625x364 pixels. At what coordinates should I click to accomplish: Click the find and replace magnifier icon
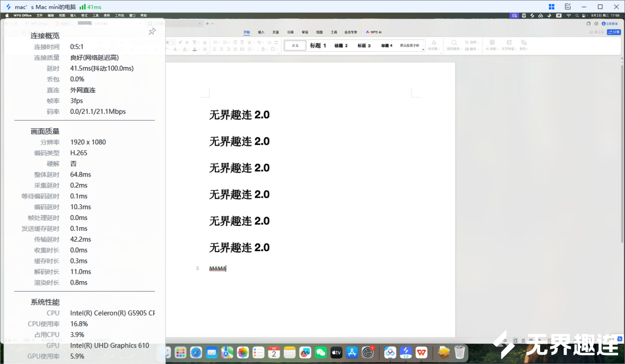(x=454, y=43)
